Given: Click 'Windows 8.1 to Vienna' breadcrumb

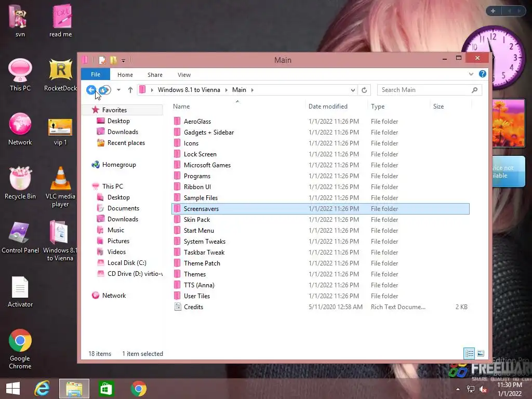Looking at the screenshot, I should [189, 90].
